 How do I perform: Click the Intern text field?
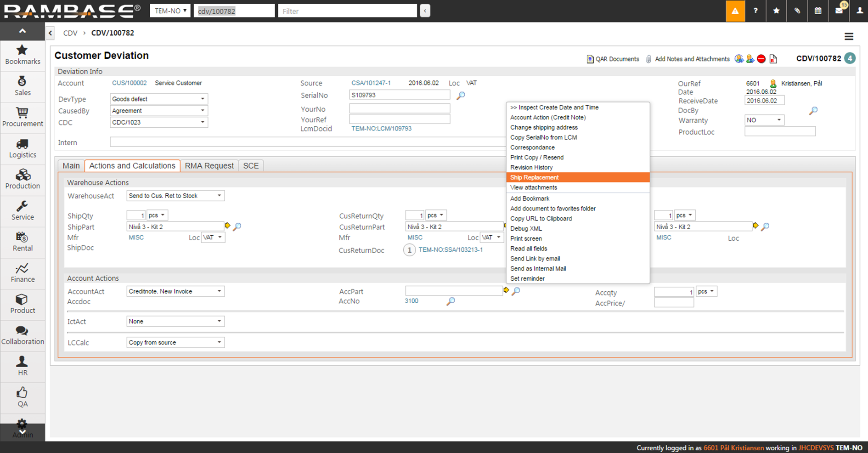click(x=308, y=142)
